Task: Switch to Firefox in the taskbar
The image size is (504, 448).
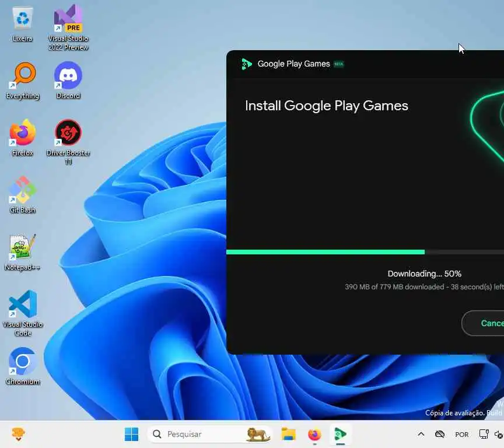Action: [314, 434]
